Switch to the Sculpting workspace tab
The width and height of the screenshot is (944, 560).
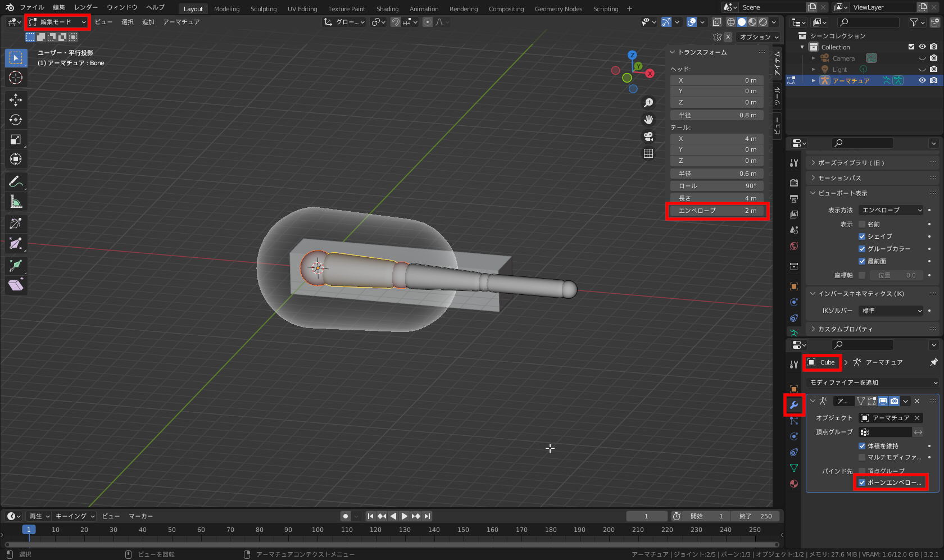tap(264, 9)
